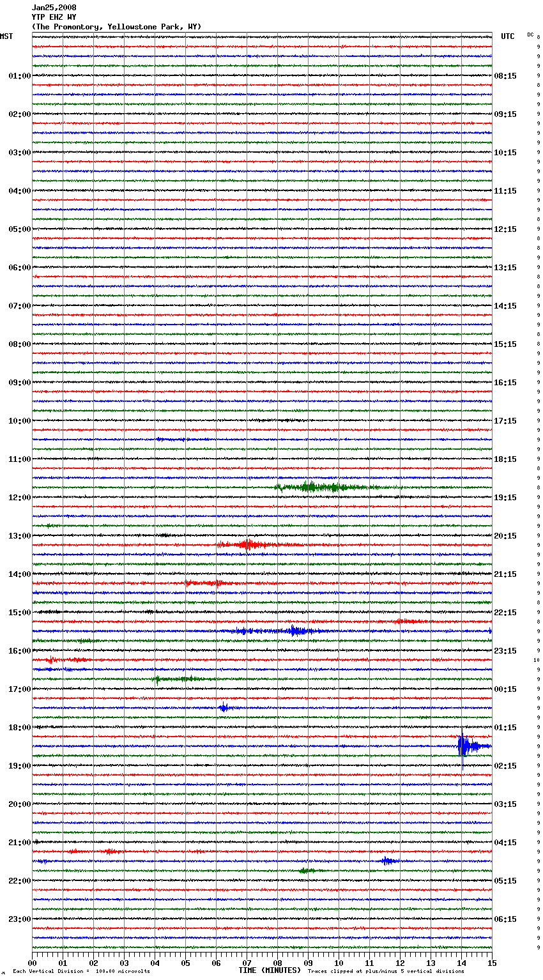Viewport: 543px width, 980px height.
Task: Click minute tick label 10 on time axis
Action: [339, 963]
